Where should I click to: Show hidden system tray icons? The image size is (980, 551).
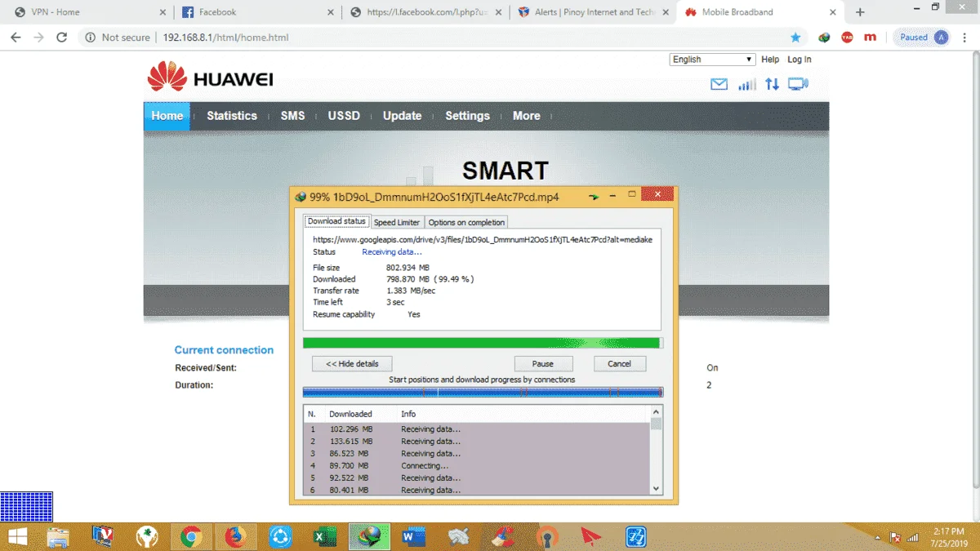tap(878, 538)
